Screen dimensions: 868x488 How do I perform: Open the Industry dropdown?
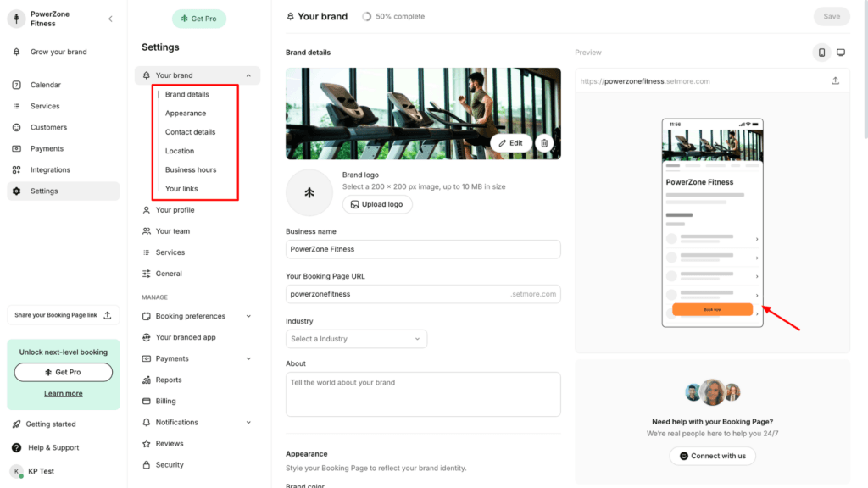356,338
